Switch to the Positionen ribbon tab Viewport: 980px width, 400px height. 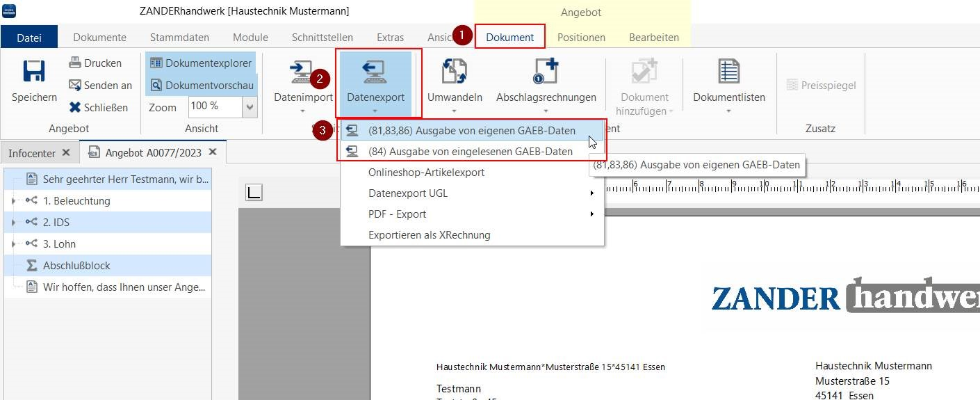click(581, 38)
